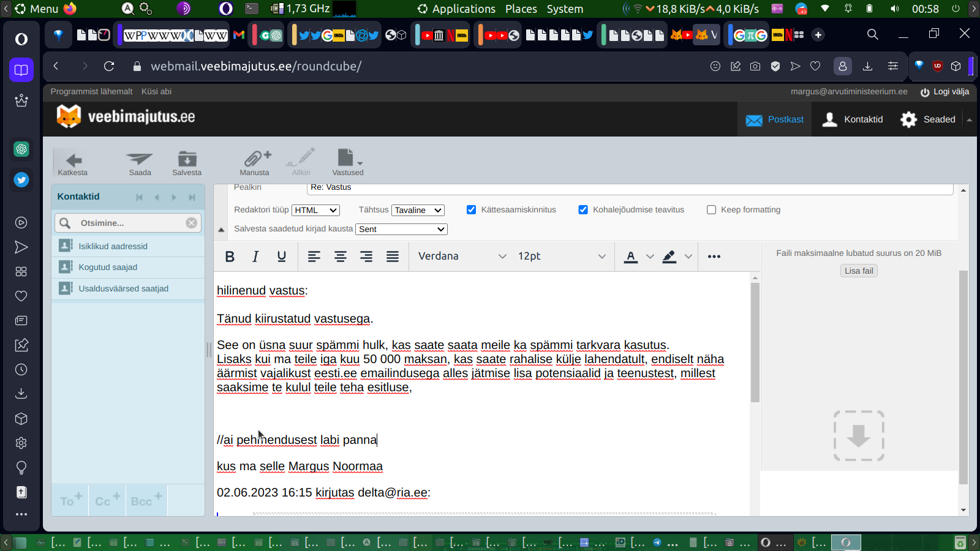Open the text color picker arrow
980x551 pixels.
tap(650, 257)
